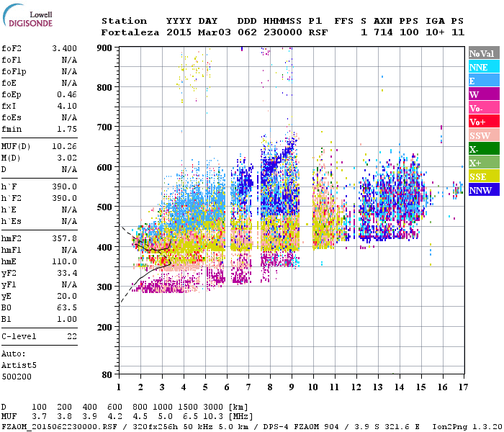The image size is (504, 432).
Task: Click the C-level value 22
Action: 72,336
